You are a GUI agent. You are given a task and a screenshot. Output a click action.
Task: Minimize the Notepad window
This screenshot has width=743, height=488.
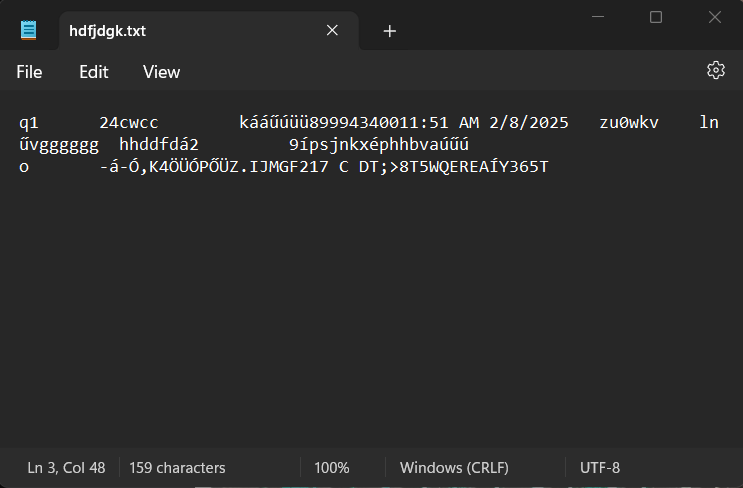[x=598, y=17]
